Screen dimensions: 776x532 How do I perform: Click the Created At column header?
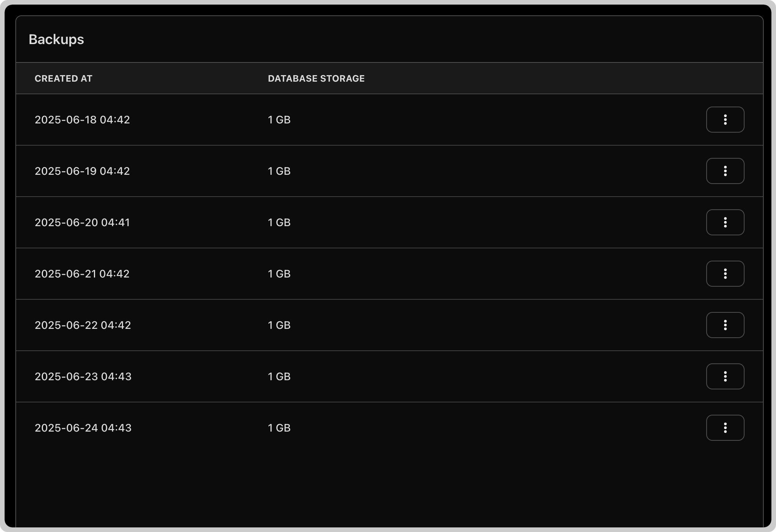click(x=64, y=79)
